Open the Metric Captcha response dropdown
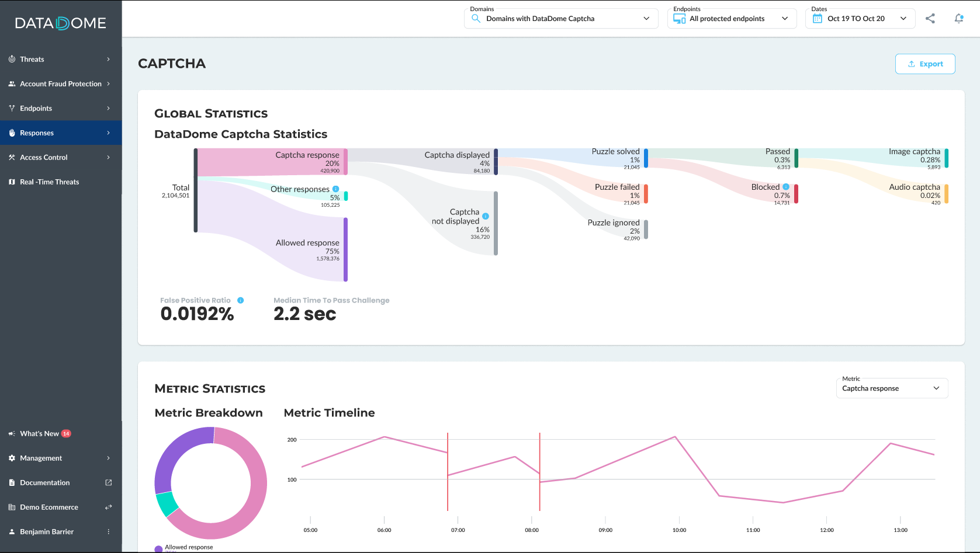 (892, 388)
